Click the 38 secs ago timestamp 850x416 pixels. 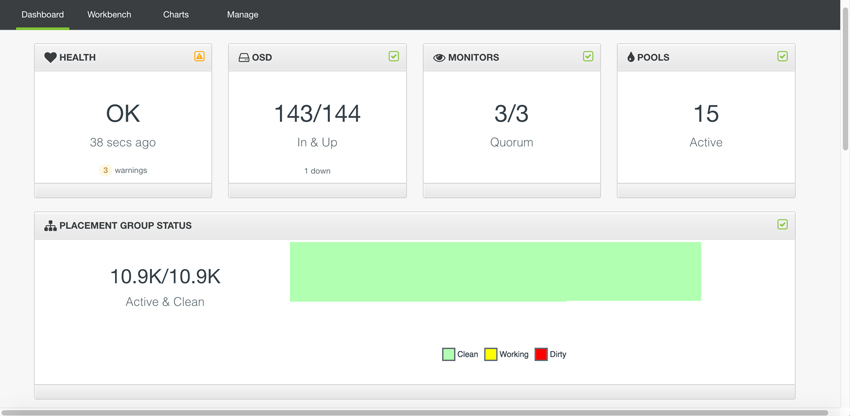click(123, 143)
